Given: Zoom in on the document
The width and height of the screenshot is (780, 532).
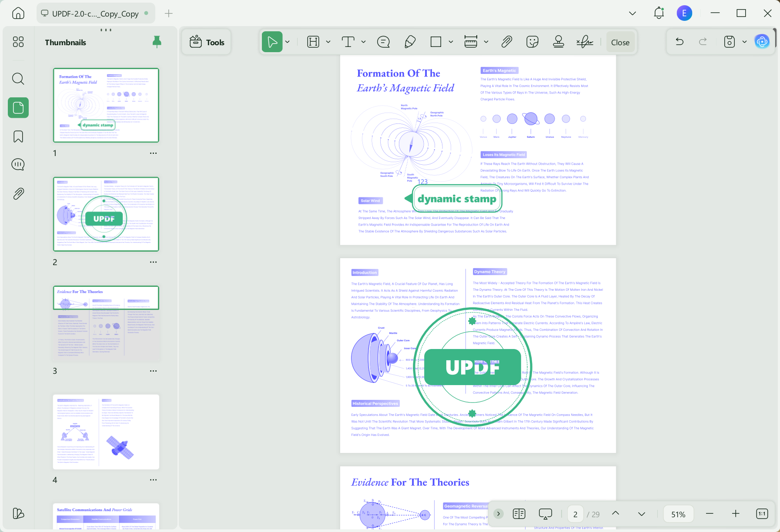Looking at the screenshot, I should tap(736, 514).
